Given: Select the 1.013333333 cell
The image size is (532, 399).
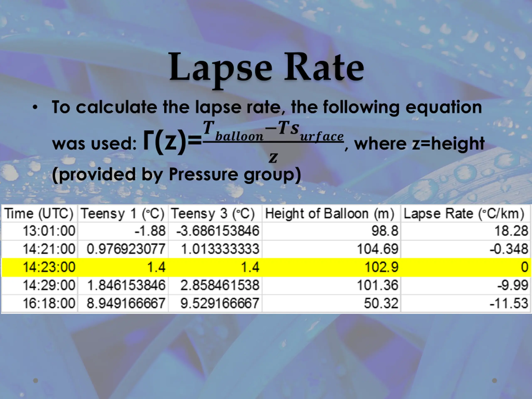Looking at the screenshot, I should [215, 249].
